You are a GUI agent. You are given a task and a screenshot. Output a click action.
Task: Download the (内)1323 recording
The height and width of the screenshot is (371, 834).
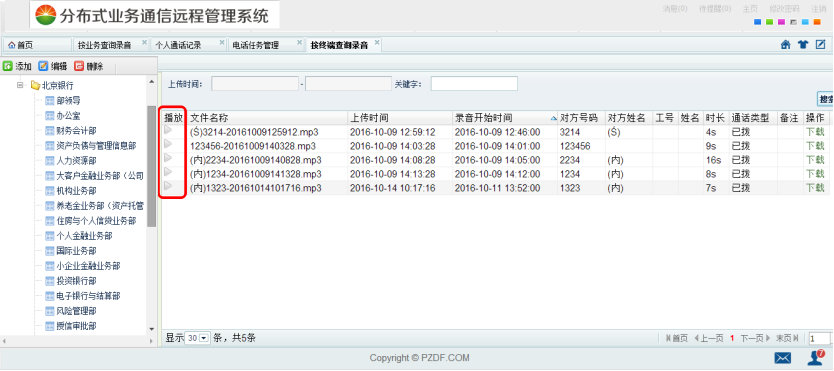click(x=815, y=187)
